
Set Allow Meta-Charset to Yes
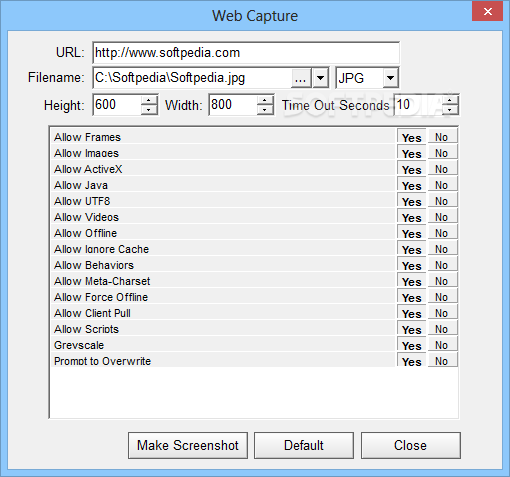click(x=411, y=281)
